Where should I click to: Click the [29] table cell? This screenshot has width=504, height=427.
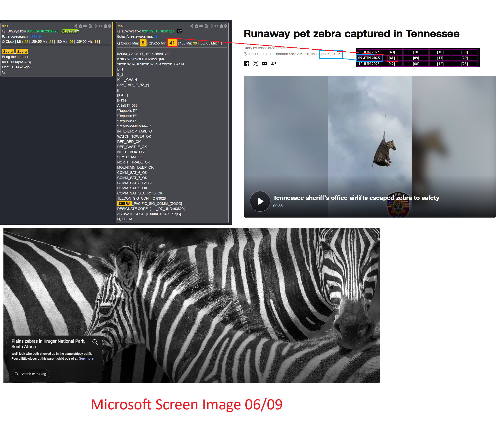[464, 58]
